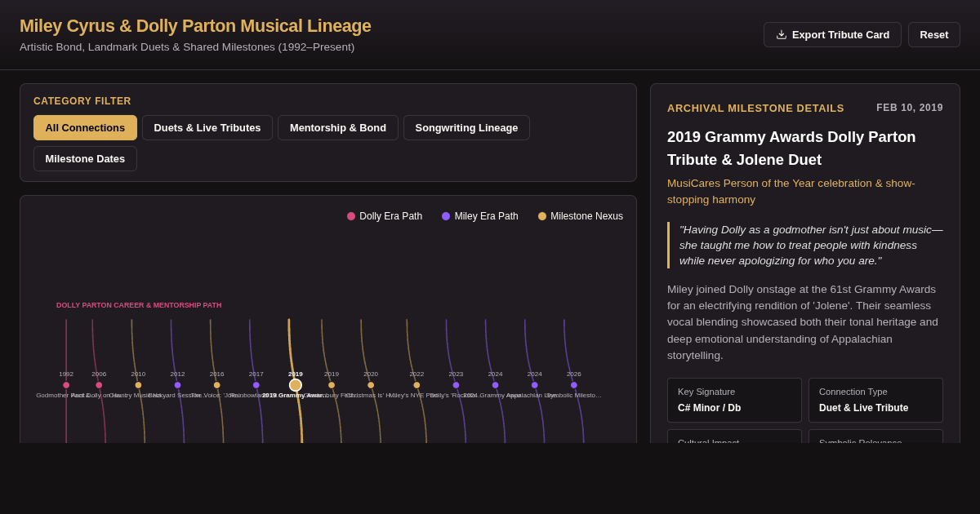Click the Export Tribute Card button
980x514 pixels.
click(x=832, y=34)
